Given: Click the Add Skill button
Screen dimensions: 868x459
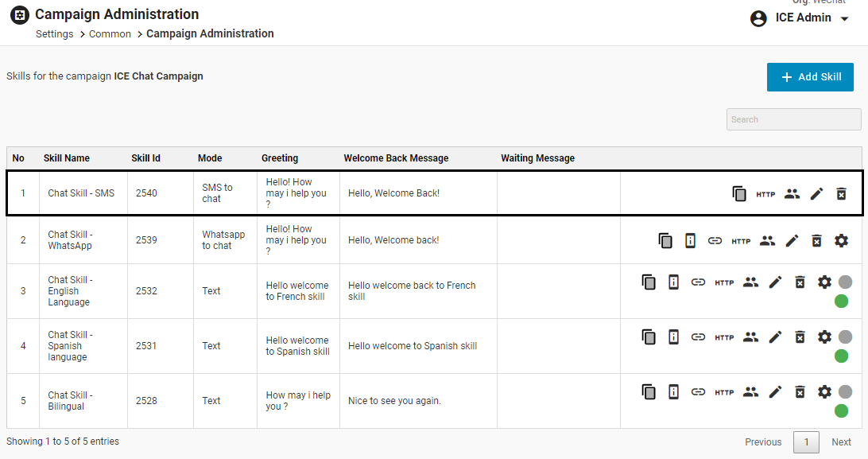Looking at the screenshot, I should (x=810, y=77).
